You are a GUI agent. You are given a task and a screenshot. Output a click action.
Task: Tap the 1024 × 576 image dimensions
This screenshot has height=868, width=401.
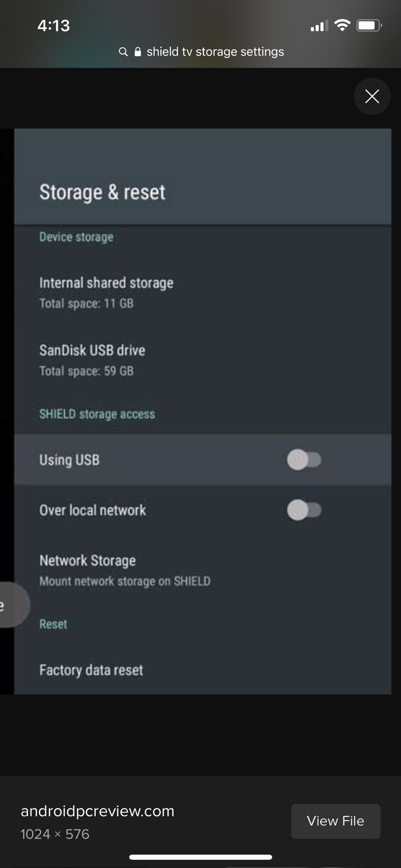55,834
